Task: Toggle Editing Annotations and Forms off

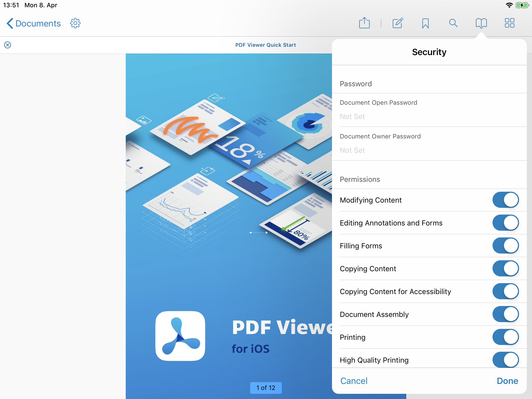Action: pos(505,223)
